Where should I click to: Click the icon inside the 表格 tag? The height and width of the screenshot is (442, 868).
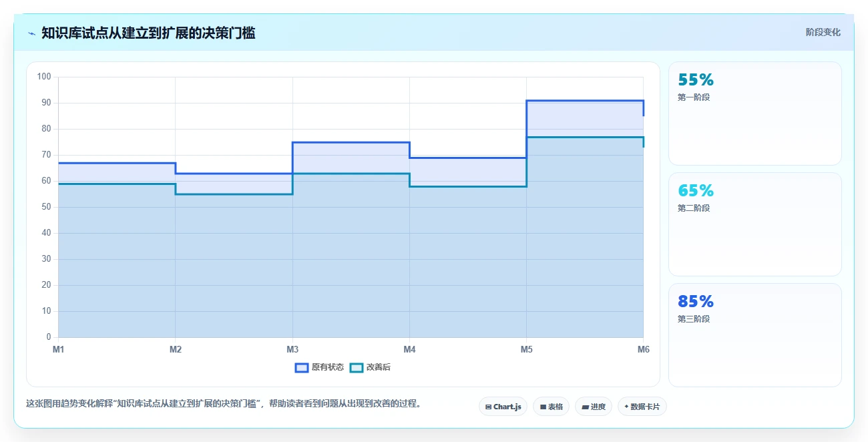point(543,407)
